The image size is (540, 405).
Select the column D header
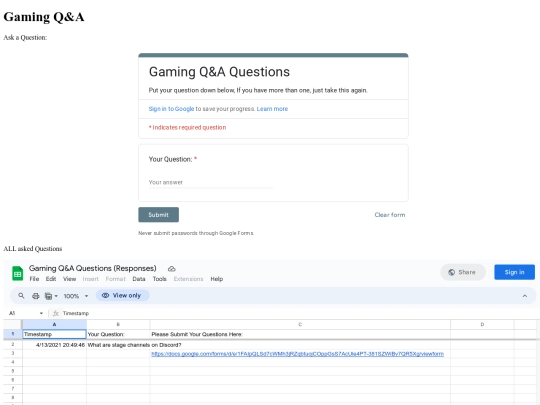(x=482, y=324)
